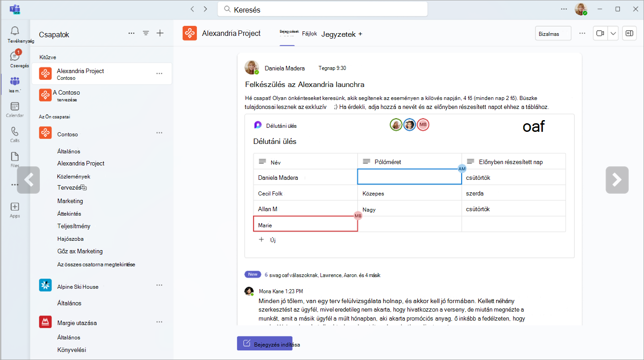The width and height of the screenshot is (644, 360).
Task: Open more options for Alpine Ski House
Action: (159, 285)
